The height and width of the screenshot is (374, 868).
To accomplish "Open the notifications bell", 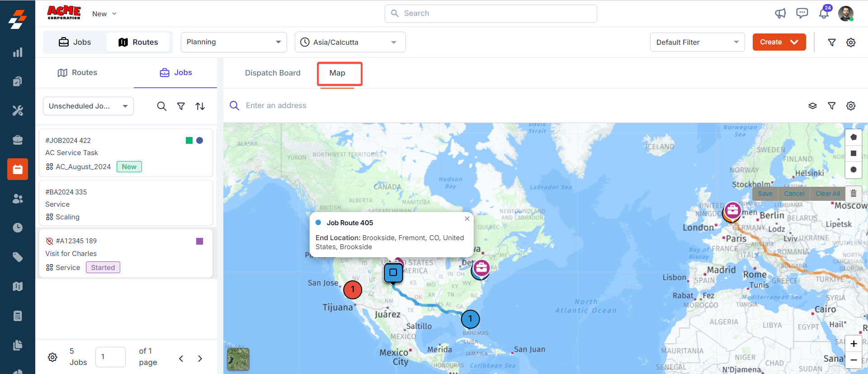I will coord(824,14).
